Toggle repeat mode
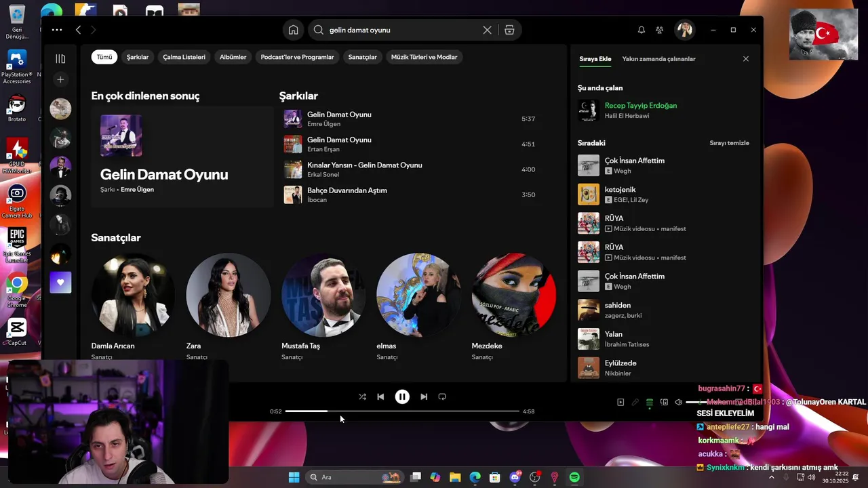This screenshot has height=488, width=868. pyautogui.click(x=442, y=396)
